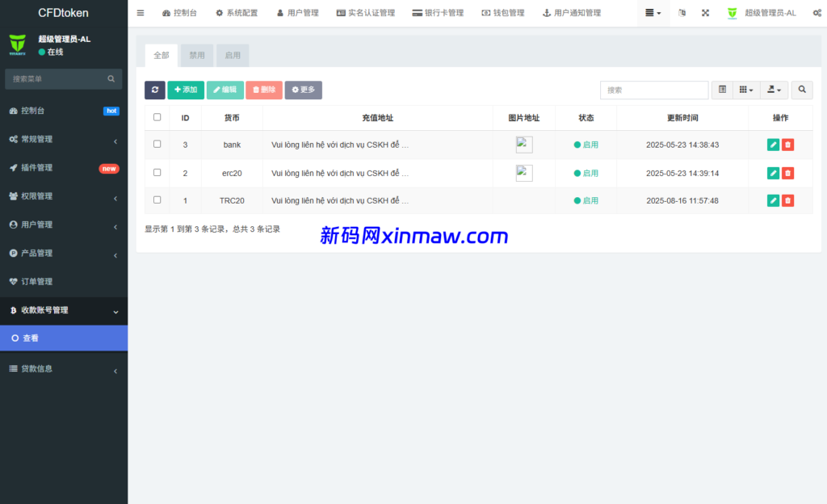Open the export dropdown in table toolbar
This screenshot has width=827, height=504.
(x=774, y=90)
